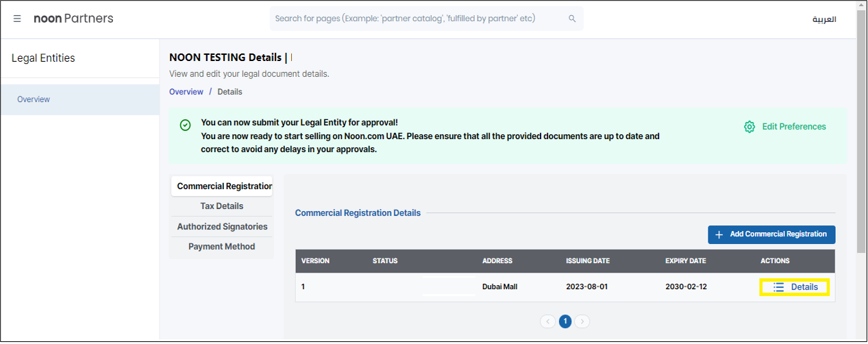Open Details for the Dubai Mall registration
868x344 pixels.
(x=795, y=287)
